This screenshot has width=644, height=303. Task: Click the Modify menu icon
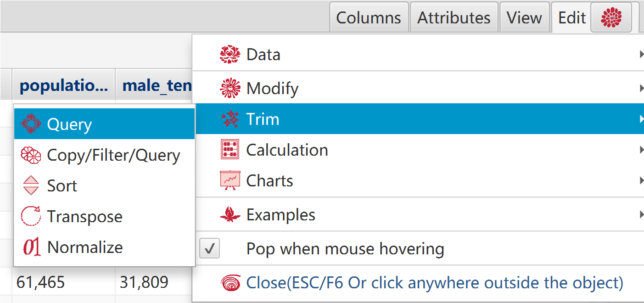tap(230, 88)
